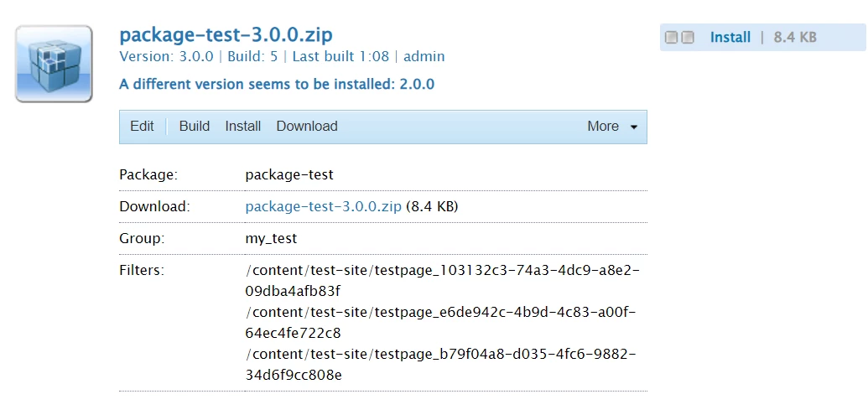
Task: Click Download in the package toolbar
Action: [306, 127]
